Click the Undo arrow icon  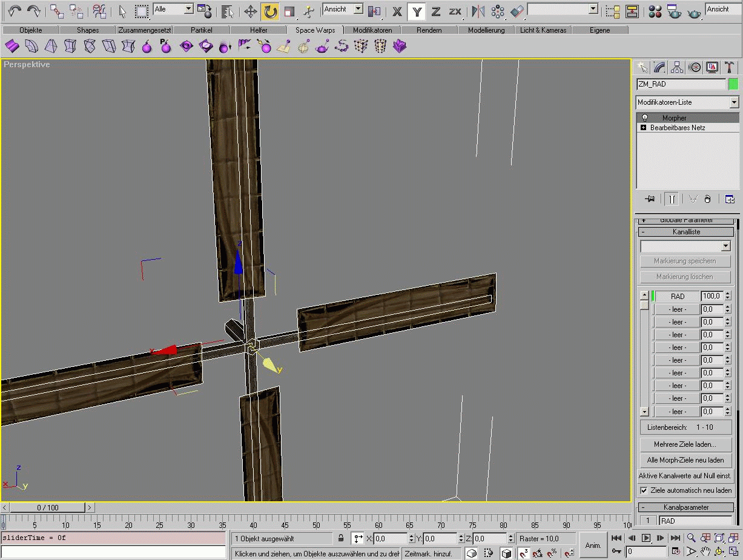pyautogui.click(x=14, y=11)
